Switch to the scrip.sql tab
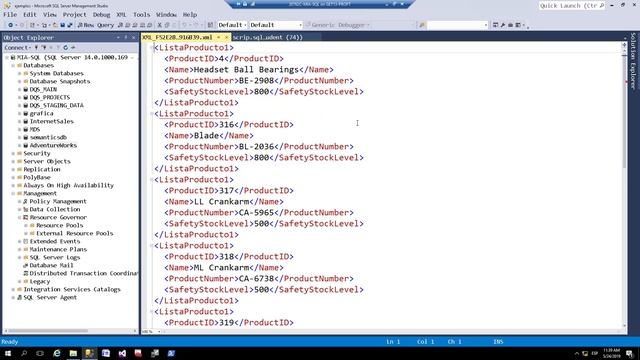The height and width of the screenshot is (360, 640). (268, 37)
